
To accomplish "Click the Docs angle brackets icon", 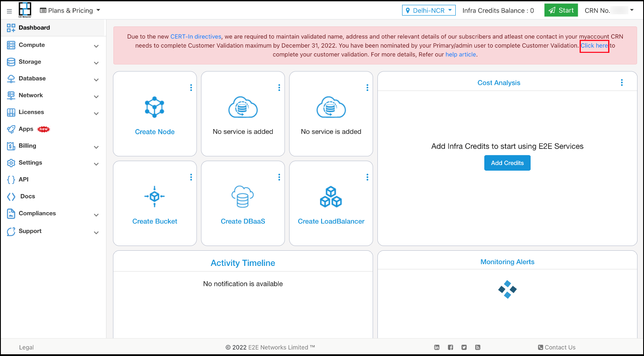I will pos(11,197).
